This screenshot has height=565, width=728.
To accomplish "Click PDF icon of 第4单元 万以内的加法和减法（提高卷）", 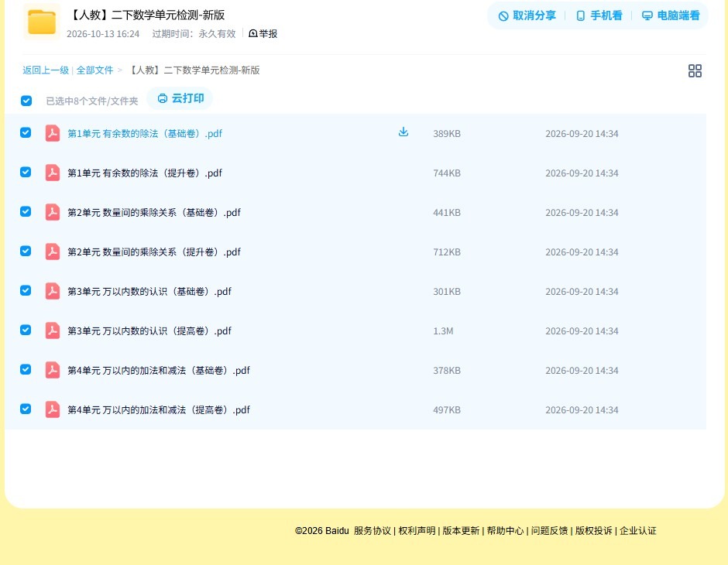I will (x=53, y=409).
